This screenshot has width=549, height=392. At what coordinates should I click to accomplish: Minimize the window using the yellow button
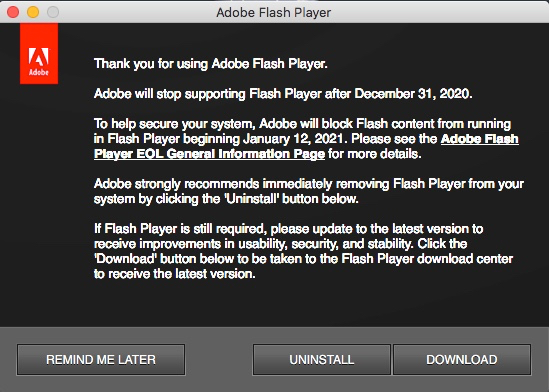33,12
